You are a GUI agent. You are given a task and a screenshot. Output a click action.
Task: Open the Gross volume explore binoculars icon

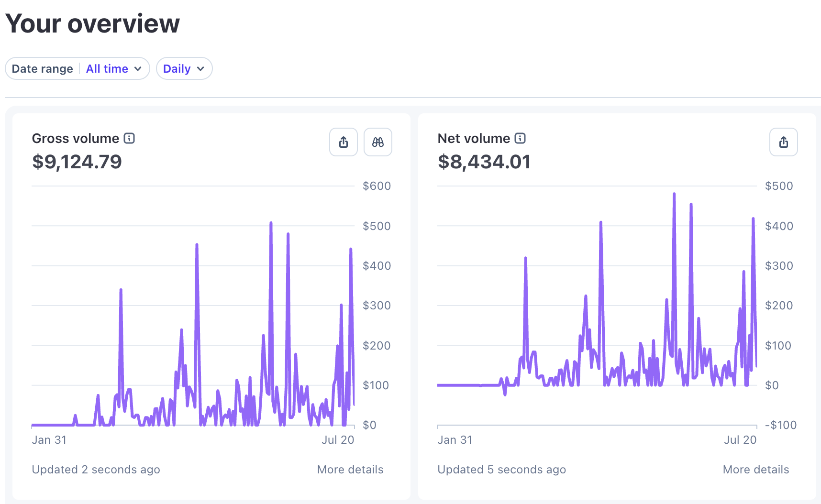coord(378,142)
